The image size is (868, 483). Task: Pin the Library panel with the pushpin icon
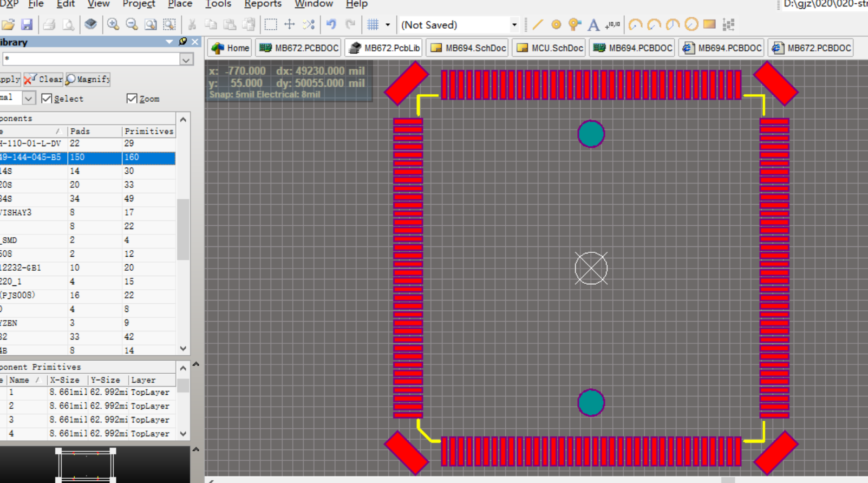[183, 42]
